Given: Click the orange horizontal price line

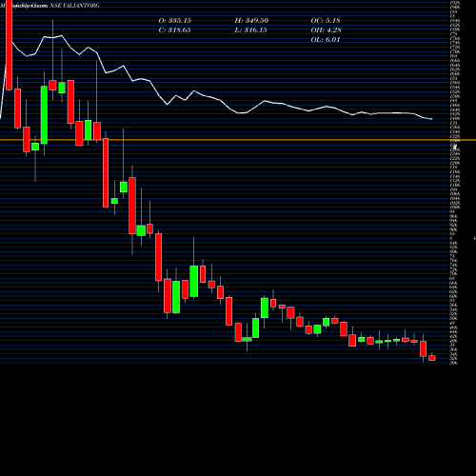Looking at the screenshot, I should pyautogui.click(x=238, y=140).
